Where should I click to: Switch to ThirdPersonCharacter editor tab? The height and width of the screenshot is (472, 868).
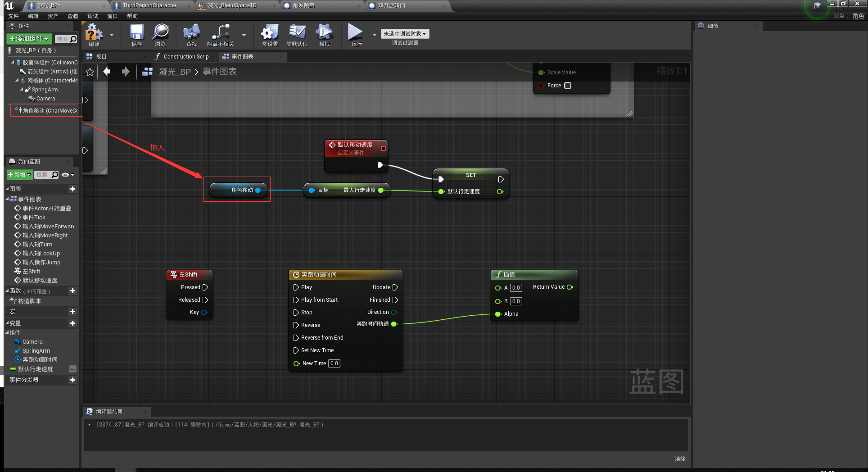click(x=150, y=5)
